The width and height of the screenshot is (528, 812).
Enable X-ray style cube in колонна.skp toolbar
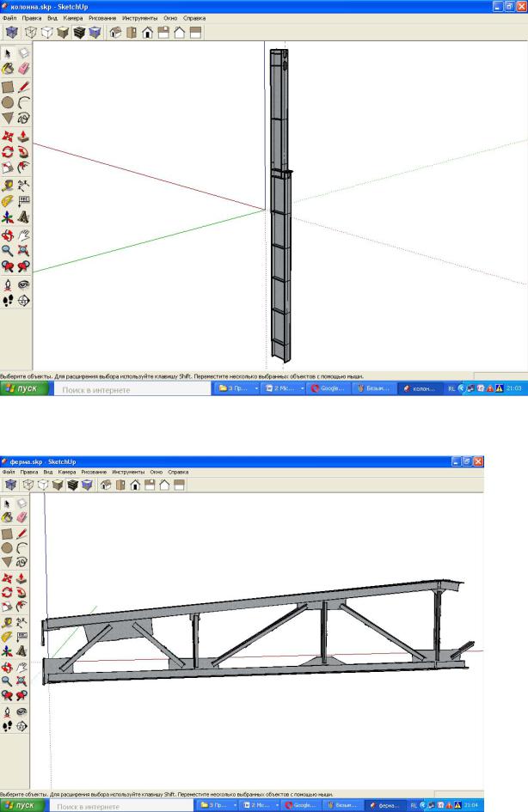[x=11, y=33]
